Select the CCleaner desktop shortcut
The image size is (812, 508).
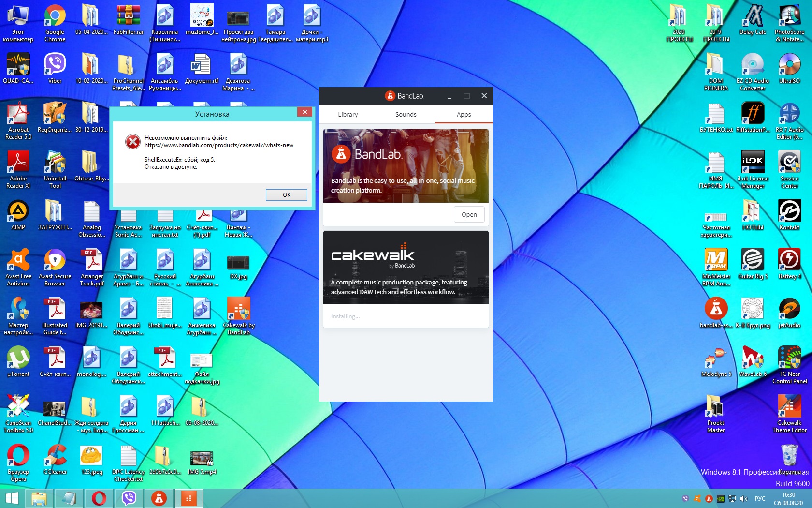[55, 459]
